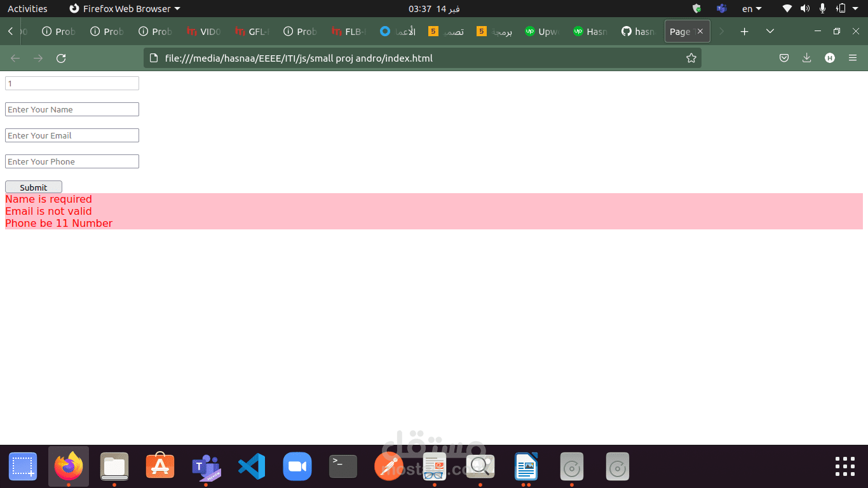Click the shield tray icon
The width and height of the screenshot is (868, 488).
tap(697, 9)
